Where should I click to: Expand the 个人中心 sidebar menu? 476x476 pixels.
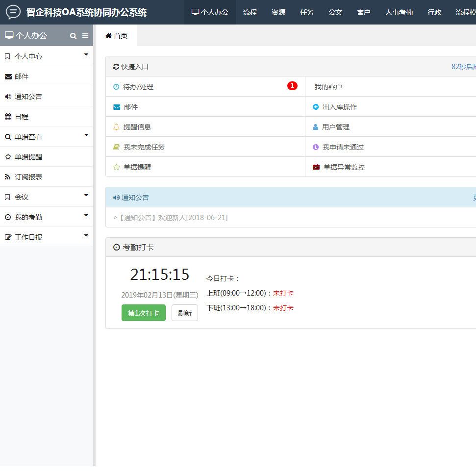tap(86, 54)
